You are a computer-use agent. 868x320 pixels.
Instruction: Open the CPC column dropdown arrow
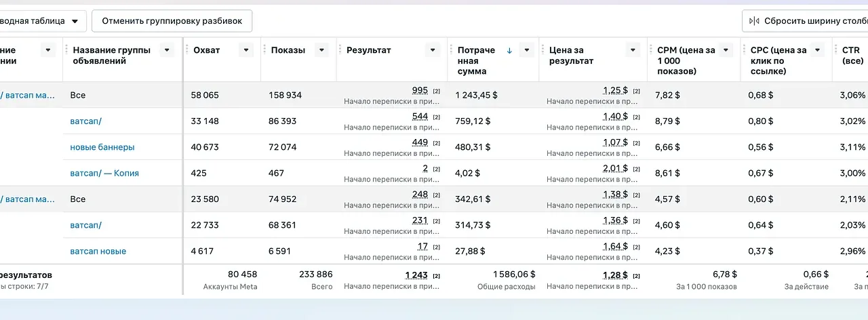[x=818, y=50]
